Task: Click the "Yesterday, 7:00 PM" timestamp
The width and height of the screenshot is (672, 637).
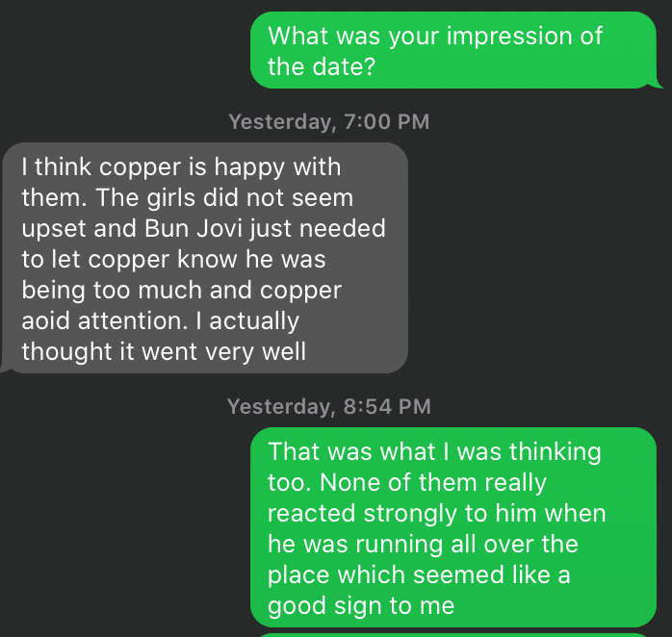Action: pos(328,122)
